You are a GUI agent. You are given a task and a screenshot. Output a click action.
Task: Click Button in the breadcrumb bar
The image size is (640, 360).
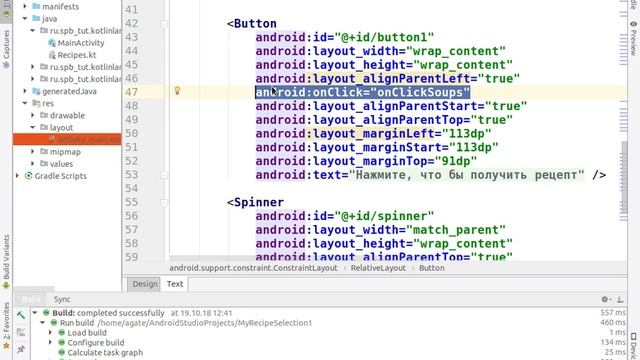click(x=431, y=268)
